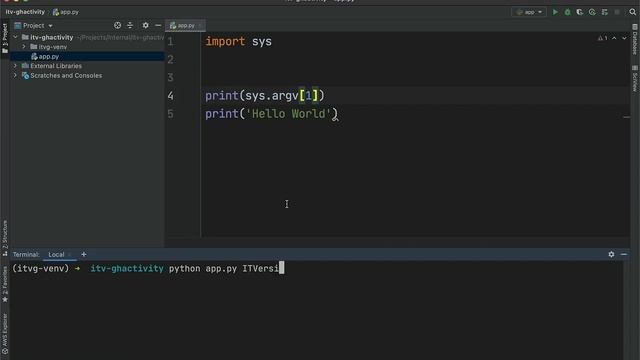Select itv-ghactivity root in project tree
Viewport: 640px width, 360px height.
coord(51,37)
